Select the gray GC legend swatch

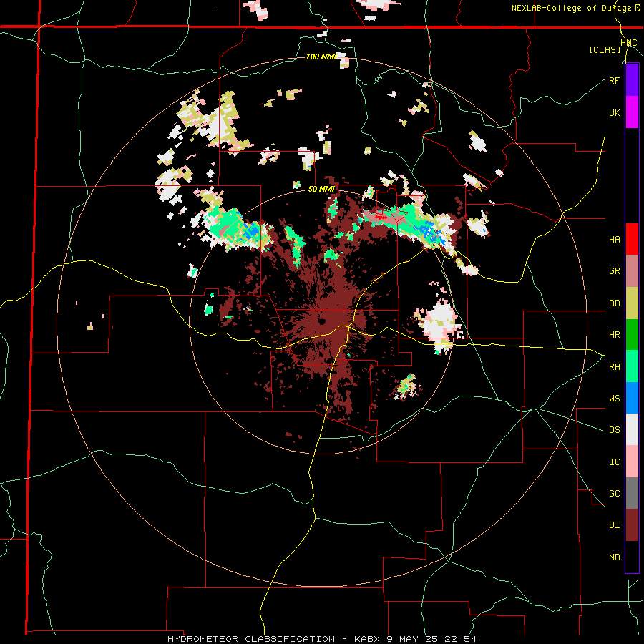pyautogui.click(x=632, y=493)
